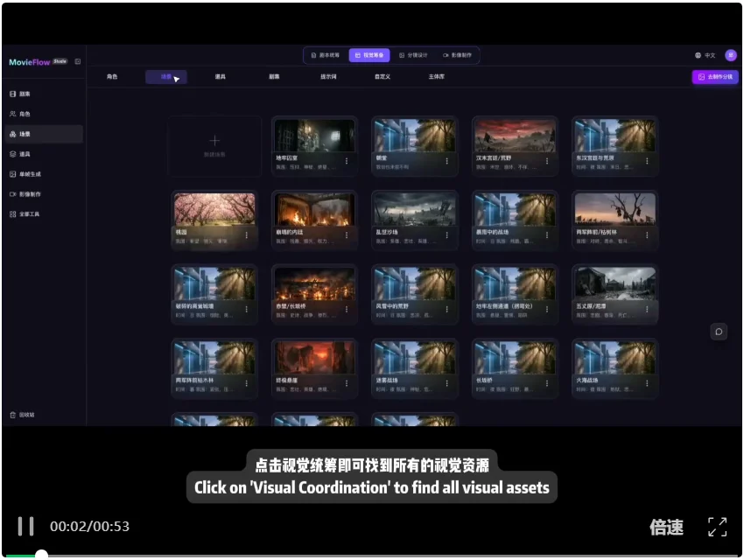Click the video progress bar handle

point(42,555)
